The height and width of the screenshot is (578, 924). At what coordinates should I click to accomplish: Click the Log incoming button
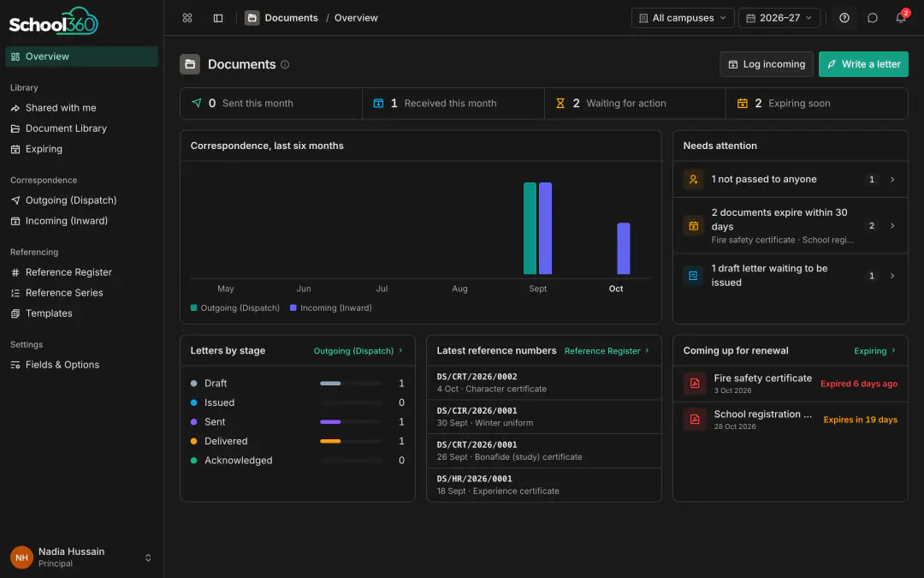click(767, 64)
